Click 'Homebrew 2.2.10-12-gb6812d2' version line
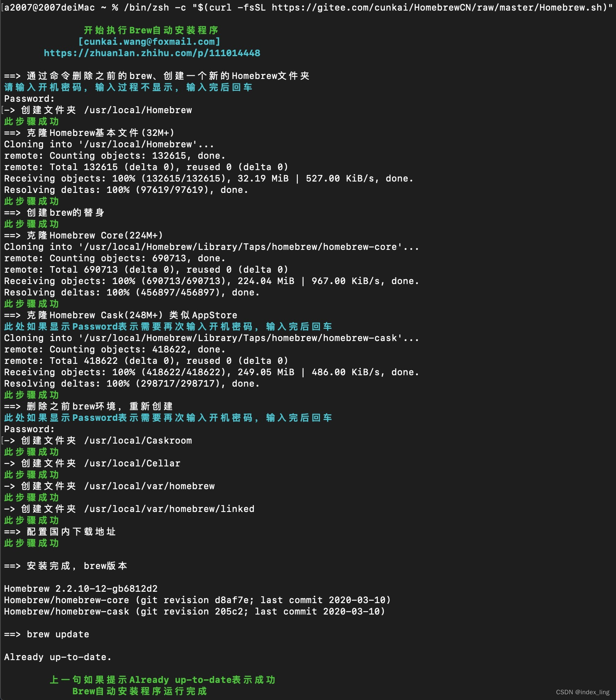 [x=81, y=588]
